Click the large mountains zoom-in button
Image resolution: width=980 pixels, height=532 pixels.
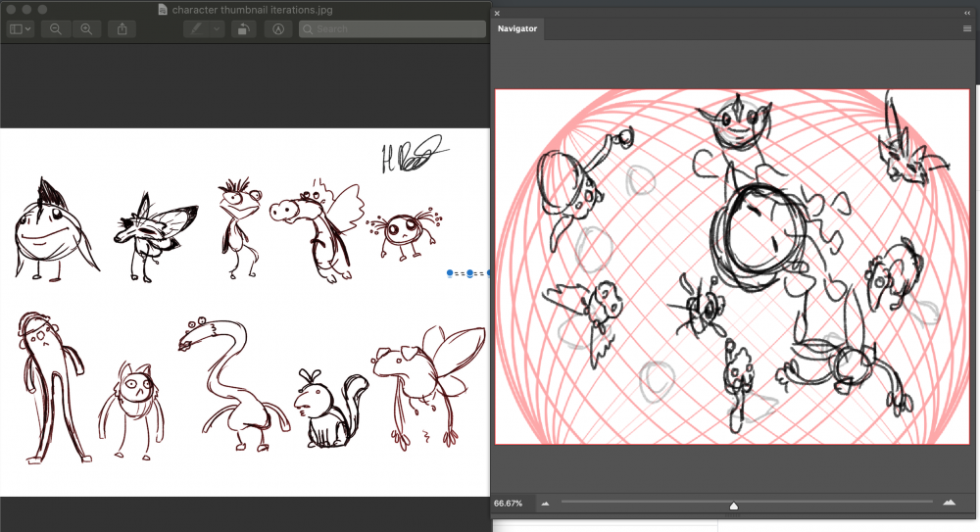(x=949, y=503)
